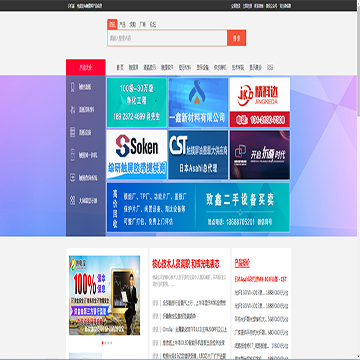
Task: Click the stacked panel rows icon in the sidebar
Action: pos(72,133)
